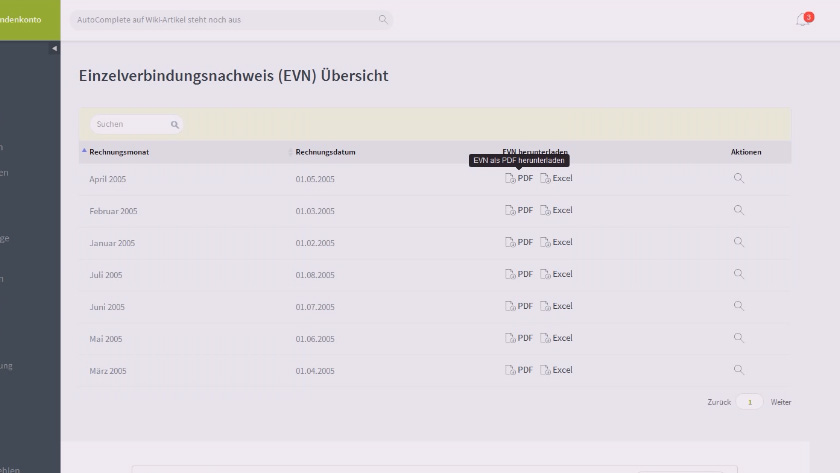View details of Juni 2005 row
Image resolution: width=840 pixels, height=473 pixels.
(x=739, y=306)
